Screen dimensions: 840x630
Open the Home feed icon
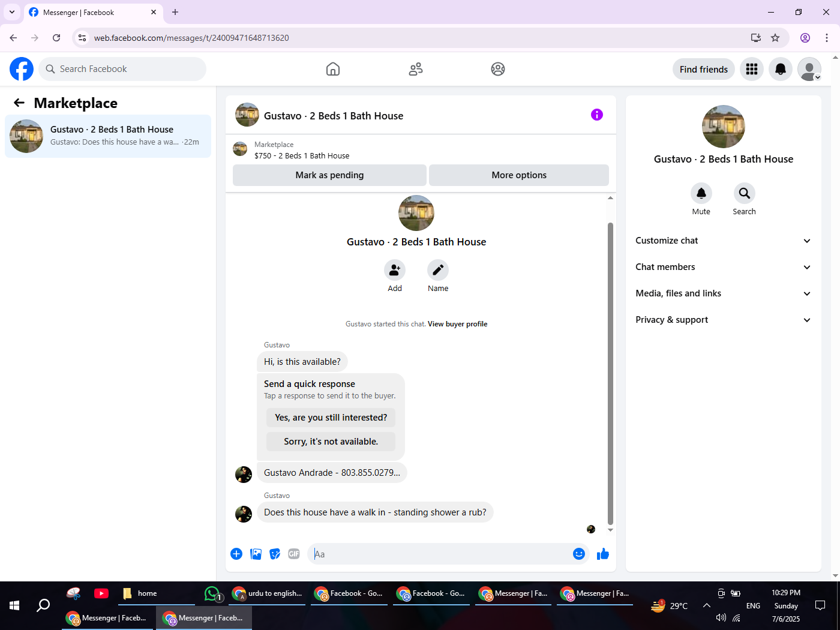(333, 69)
